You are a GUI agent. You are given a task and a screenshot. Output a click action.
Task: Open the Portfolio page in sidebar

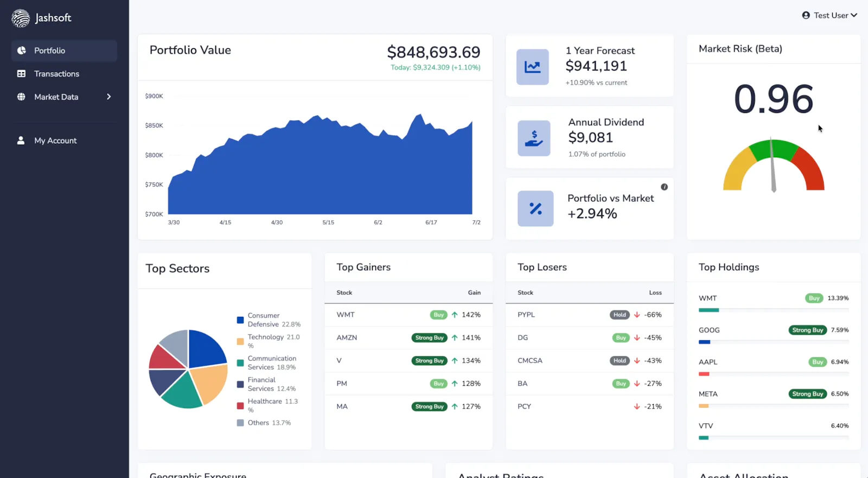(x=64, y=50)
